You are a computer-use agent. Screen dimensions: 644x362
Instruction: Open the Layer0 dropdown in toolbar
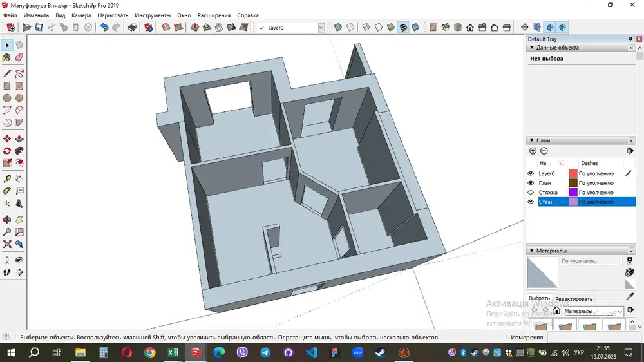tap(321, 28)
